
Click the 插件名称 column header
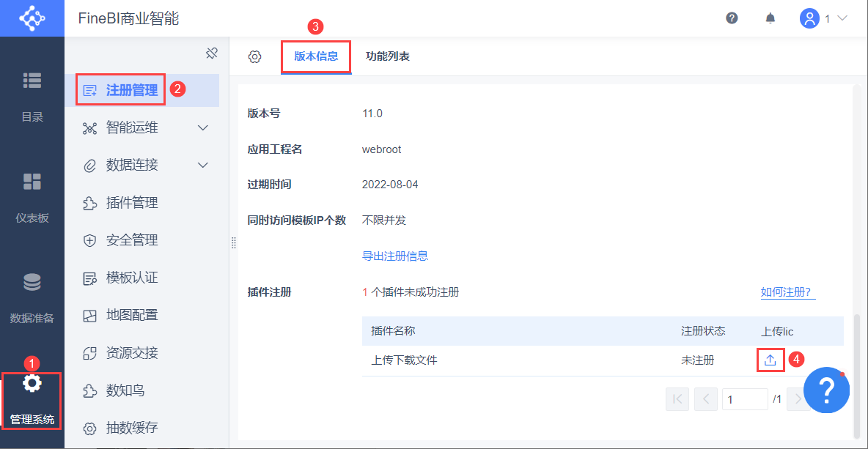pyautogui.click(x=393, y=331)
